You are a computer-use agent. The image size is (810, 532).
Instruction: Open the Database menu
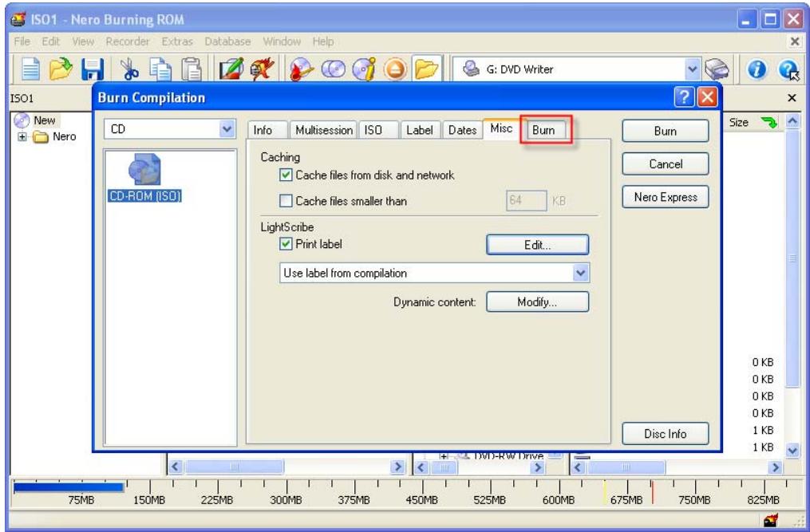pos(227,41)
